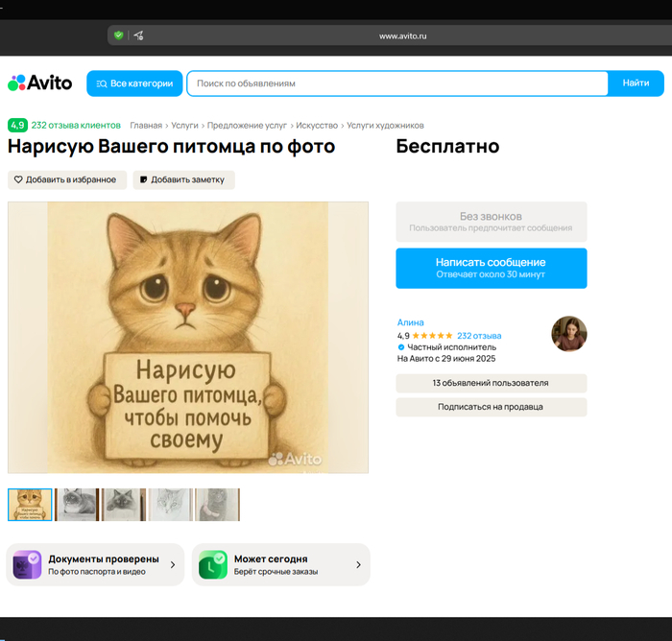Click 'Написать сообщение' button
Viewport: 672px width, 641px height.
[x=491, y=268]
